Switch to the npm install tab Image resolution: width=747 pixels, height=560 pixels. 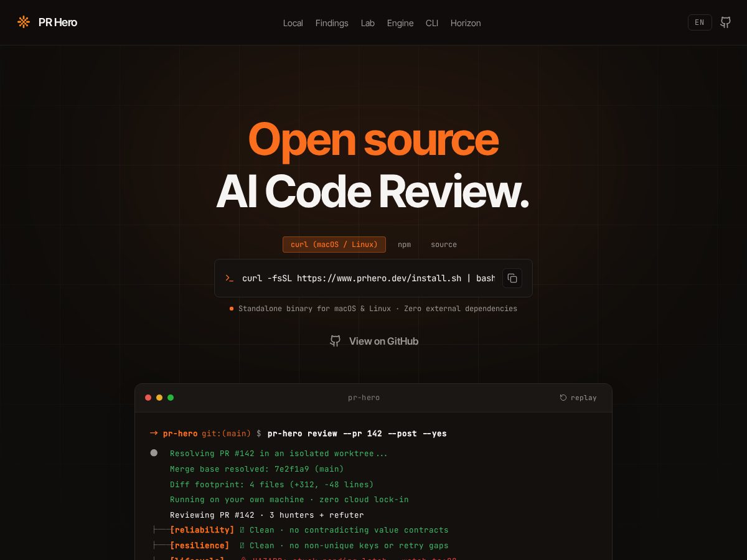405,245
